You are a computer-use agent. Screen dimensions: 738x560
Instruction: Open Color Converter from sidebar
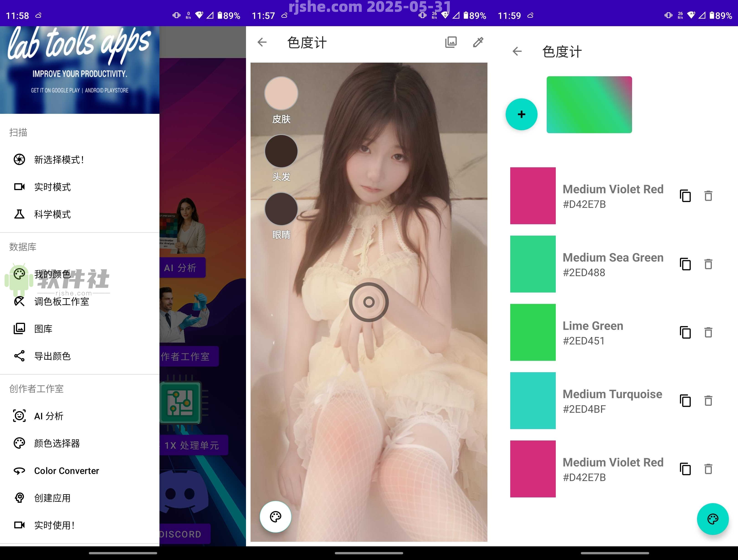pos(66,471)
